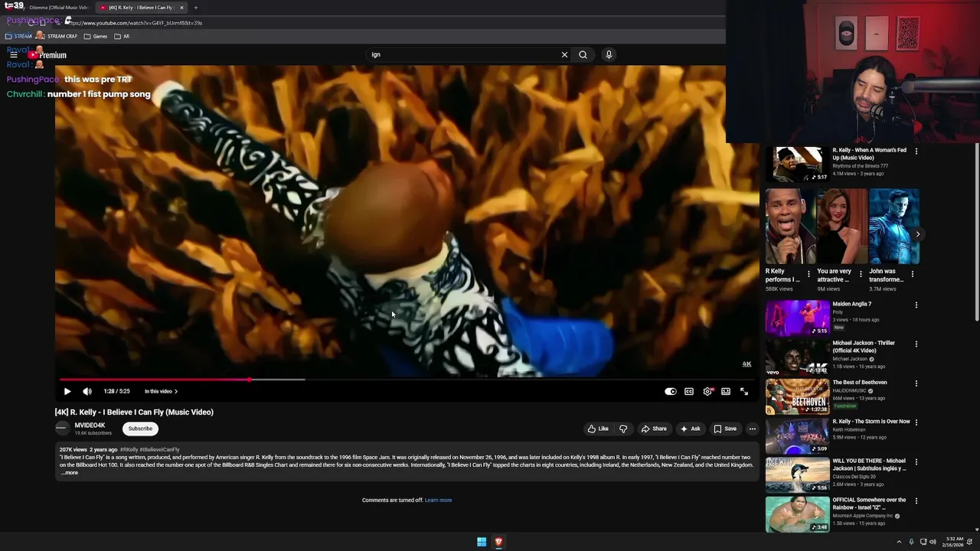Open Windows Start menu
This screenshot has height=551, width=980.
click(x=482, y=542)
